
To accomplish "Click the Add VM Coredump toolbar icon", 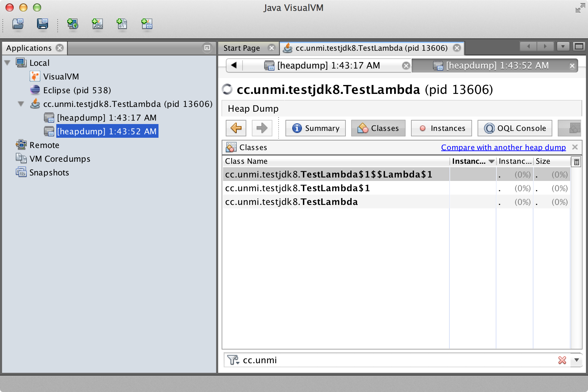I will 122,24.
